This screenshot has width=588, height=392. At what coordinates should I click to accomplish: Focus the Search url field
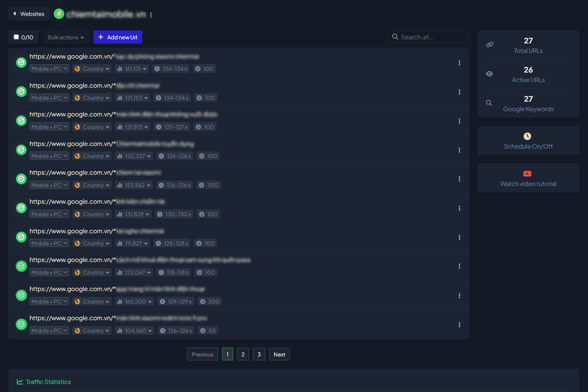pos(428,37)
